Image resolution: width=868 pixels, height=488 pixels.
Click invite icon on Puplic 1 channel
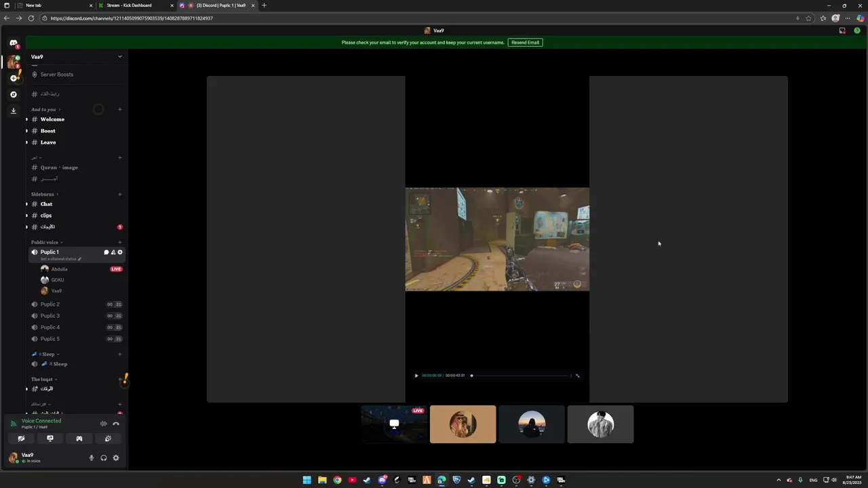(113, 252)
